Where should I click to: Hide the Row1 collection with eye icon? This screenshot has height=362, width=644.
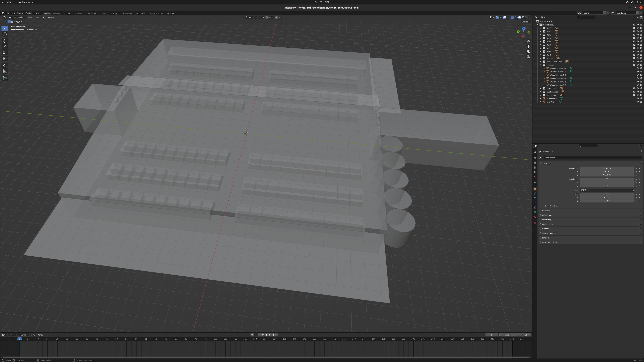coord(637,28)
